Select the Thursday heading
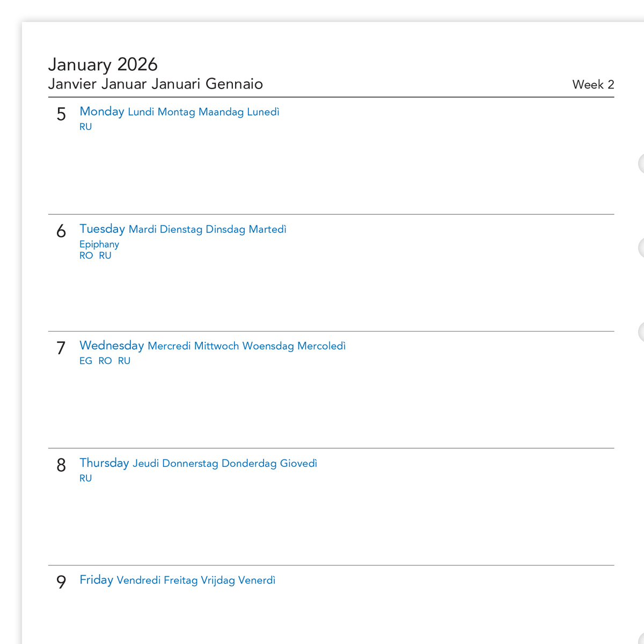644x644 pixels. 104,463
